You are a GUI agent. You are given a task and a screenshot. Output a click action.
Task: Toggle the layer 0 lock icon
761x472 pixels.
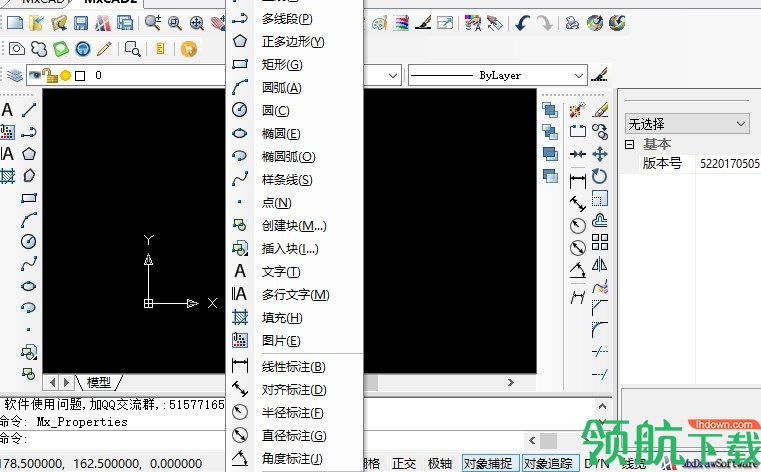pos(50,75)
